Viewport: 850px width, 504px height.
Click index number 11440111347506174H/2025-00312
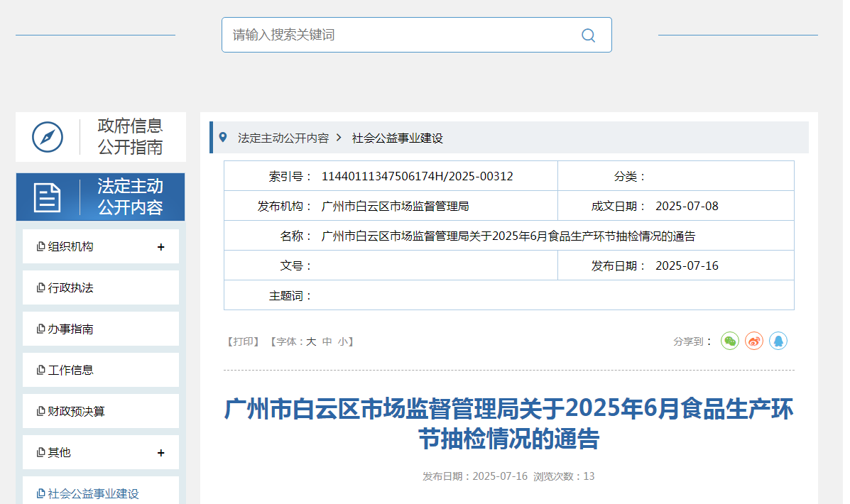(x=418, y=176)
